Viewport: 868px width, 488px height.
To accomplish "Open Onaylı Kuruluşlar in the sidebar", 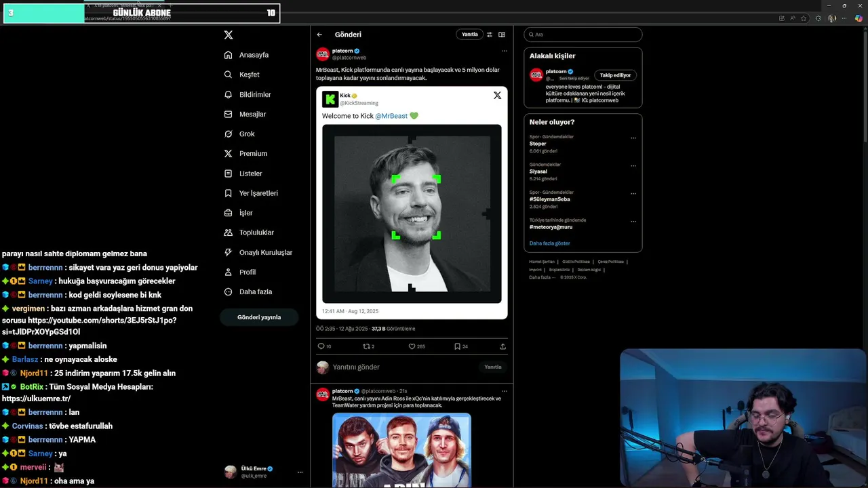I will click(x=258, y=252).
